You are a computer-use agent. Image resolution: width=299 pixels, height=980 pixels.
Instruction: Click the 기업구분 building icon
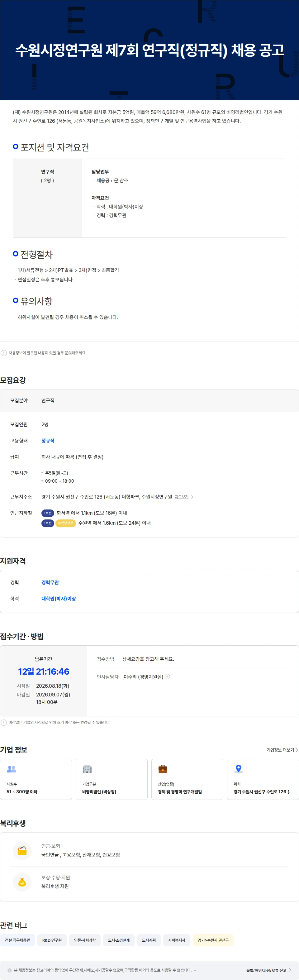pos(87,769)
